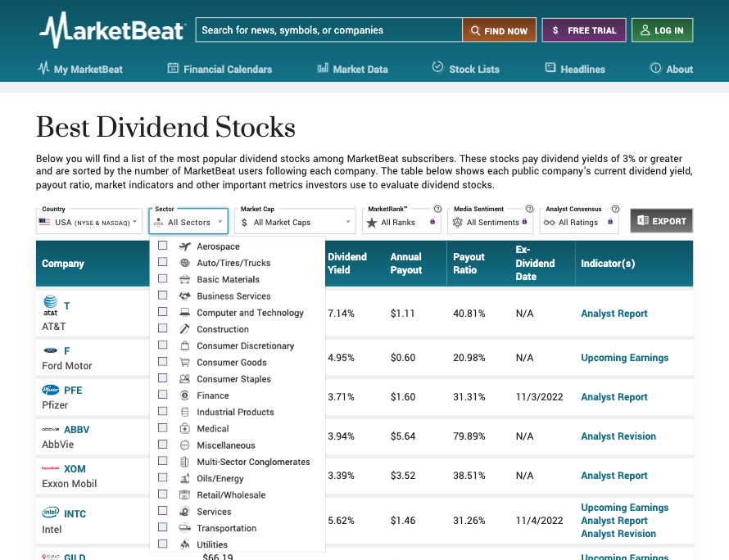Check the Utilities sector checkbox
Viewport: 729px width, 560px height.
161,544
